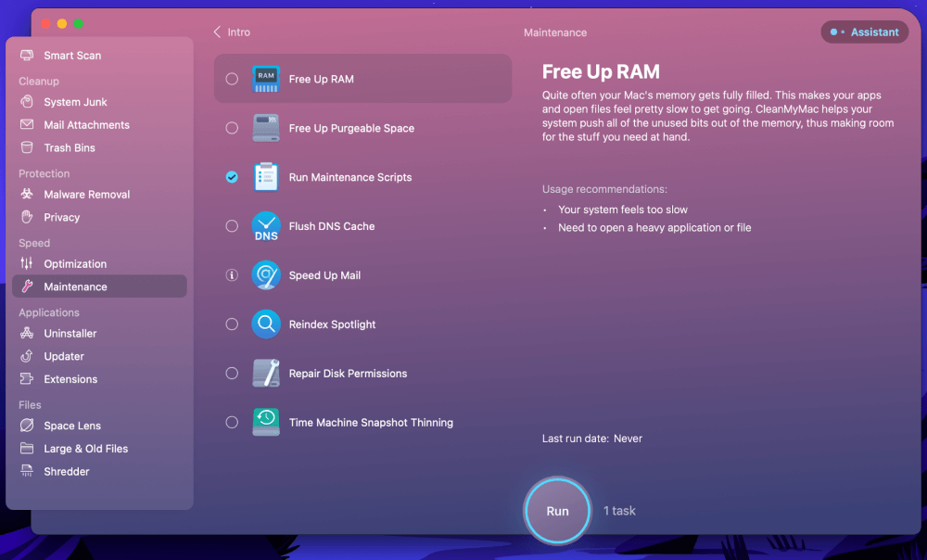Image resolution: width=927 pixels, height=560 pixels.
Task: Go back to Intro using the chevron
Action: click(218, 32)
